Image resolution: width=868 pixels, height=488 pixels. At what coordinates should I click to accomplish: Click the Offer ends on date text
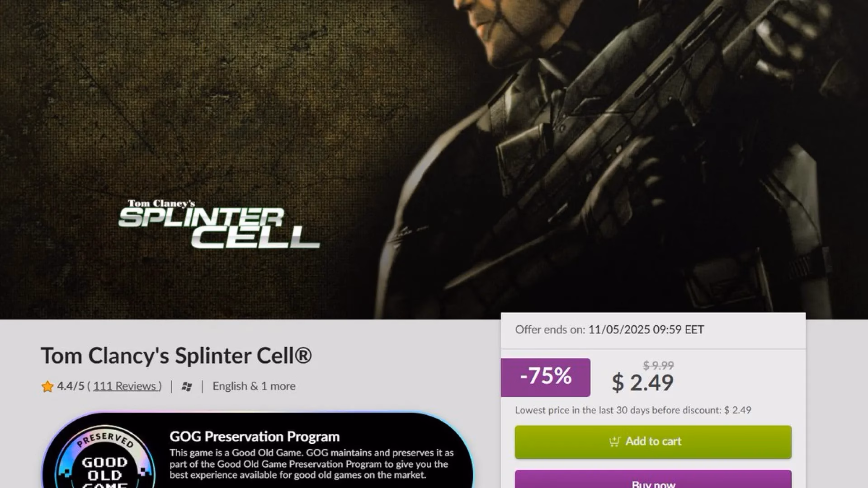tap(609, 330)
